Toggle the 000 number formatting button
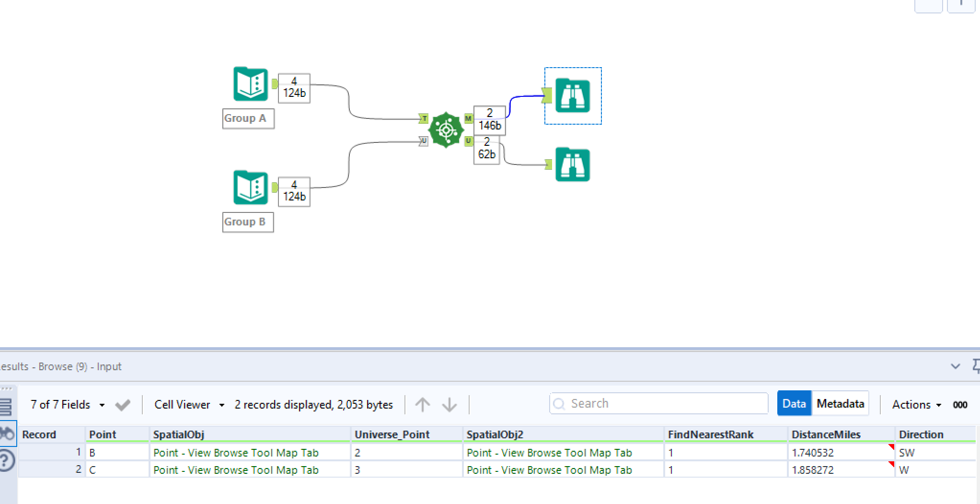The image size is (980, 504). (x=960, y=405)
